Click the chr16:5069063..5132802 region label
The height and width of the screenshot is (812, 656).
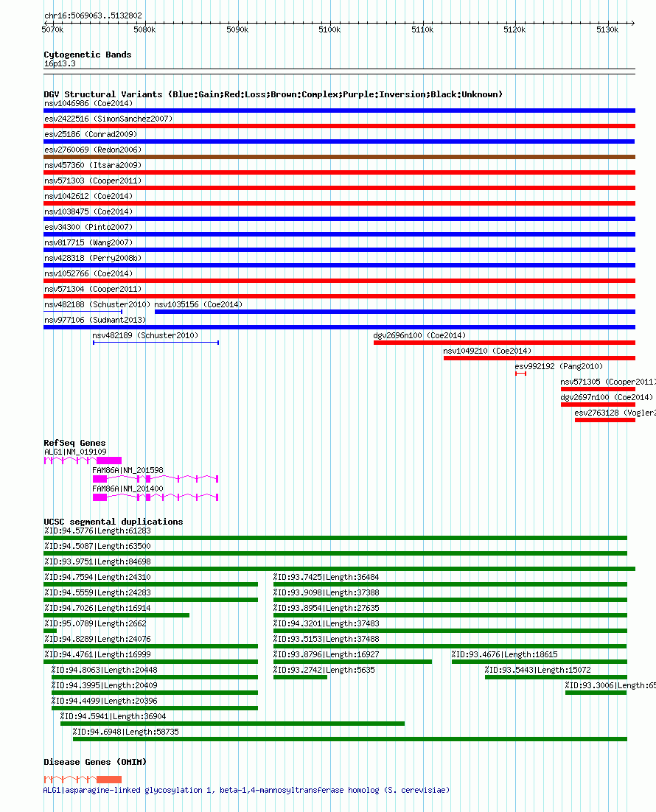click(93, 15)
